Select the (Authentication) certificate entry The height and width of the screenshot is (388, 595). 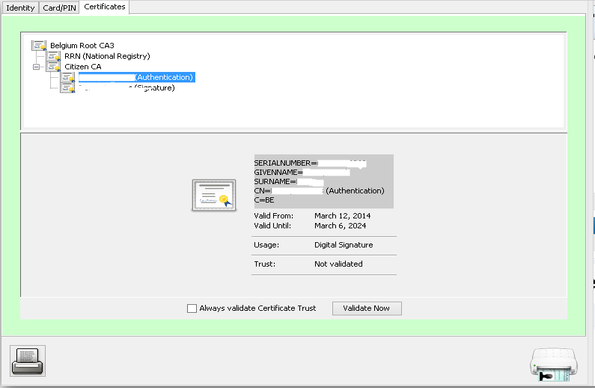137,77
